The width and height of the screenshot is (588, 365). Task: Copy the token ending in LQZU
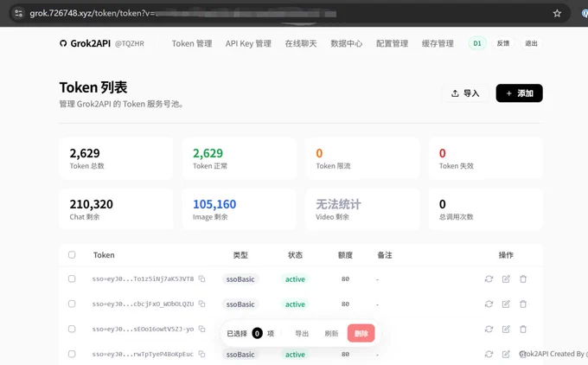pos(201,304)
